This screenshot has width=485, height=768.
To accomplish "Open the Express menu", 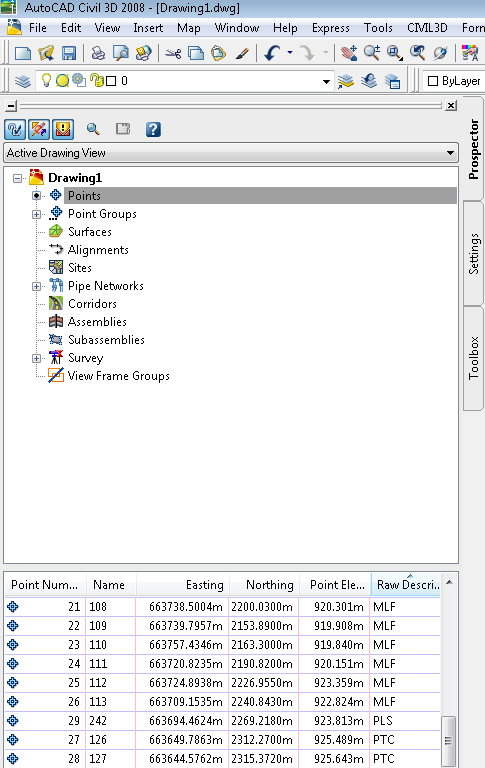I will point(331,28).
